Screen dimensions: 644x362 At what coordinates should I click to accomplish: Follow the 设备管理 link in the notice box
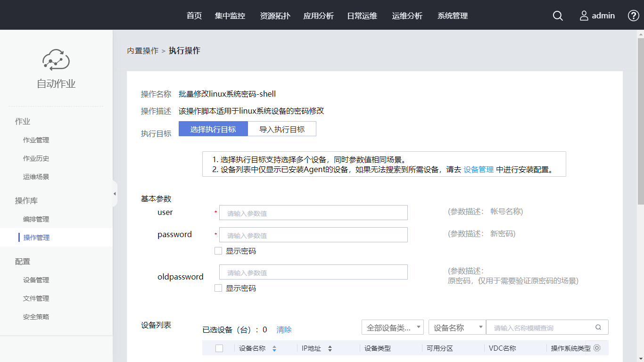click(x=479, y=169)
